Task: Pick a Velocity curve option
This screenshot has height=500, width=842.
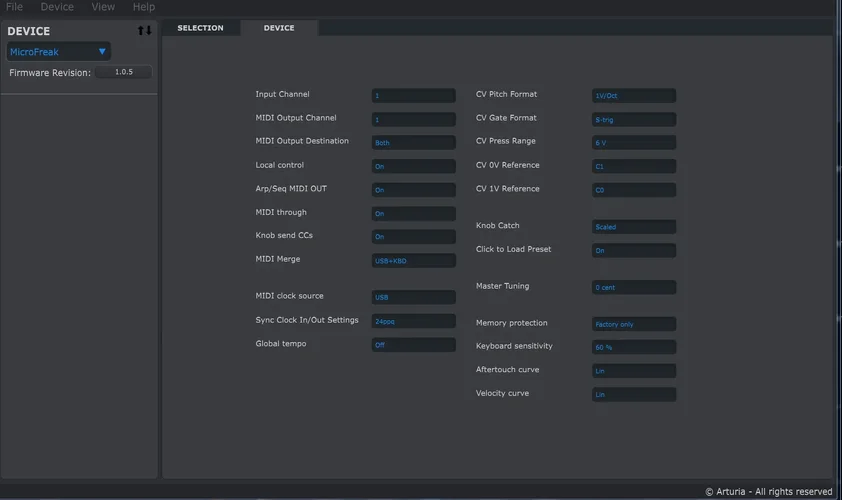Action: [x=633, y=394]
